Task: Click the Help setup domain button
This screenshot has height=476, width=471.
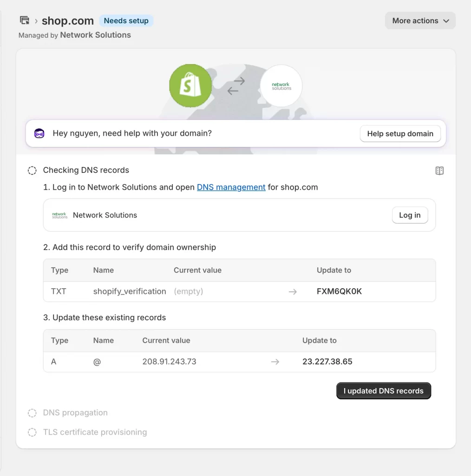Action: tap(400, 133)
